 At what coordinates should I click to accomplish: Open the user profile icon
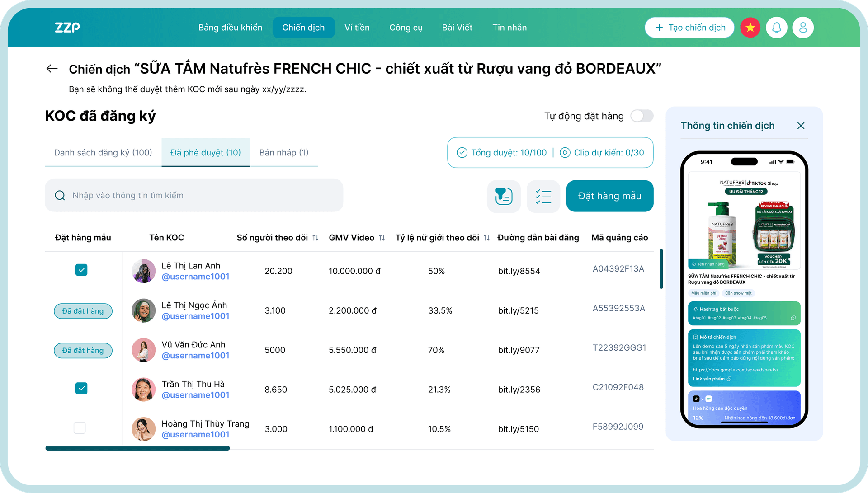click(803, 28)
